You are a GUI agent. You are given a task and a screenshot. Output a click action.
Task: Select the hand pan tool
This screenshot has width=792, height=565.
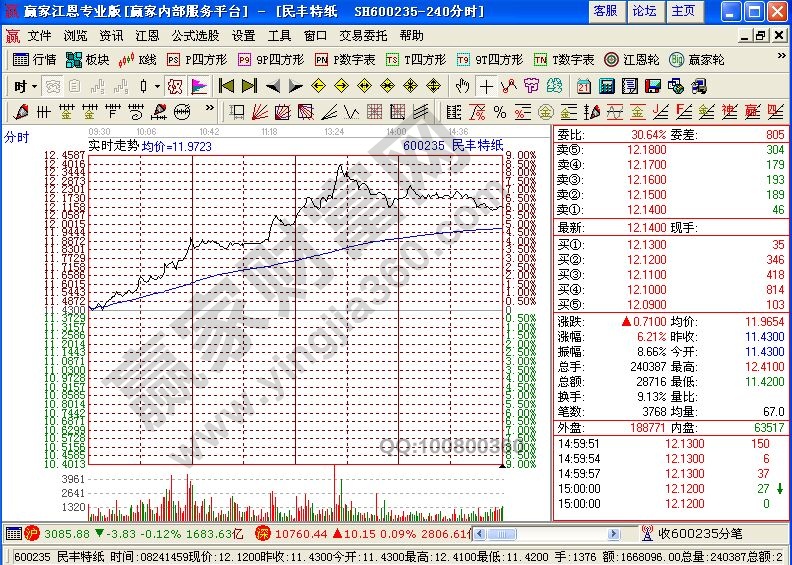463,86
